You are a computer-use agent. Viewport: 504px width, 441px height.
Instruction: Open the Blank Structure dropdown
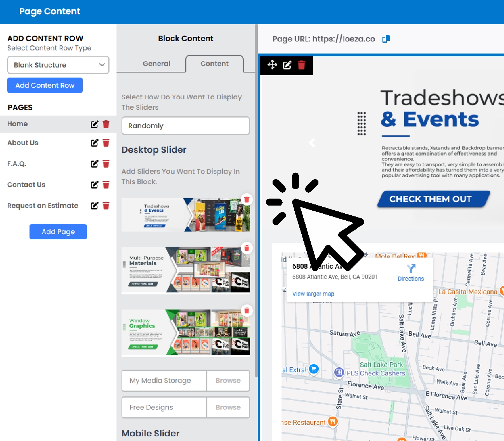[58, 65]
